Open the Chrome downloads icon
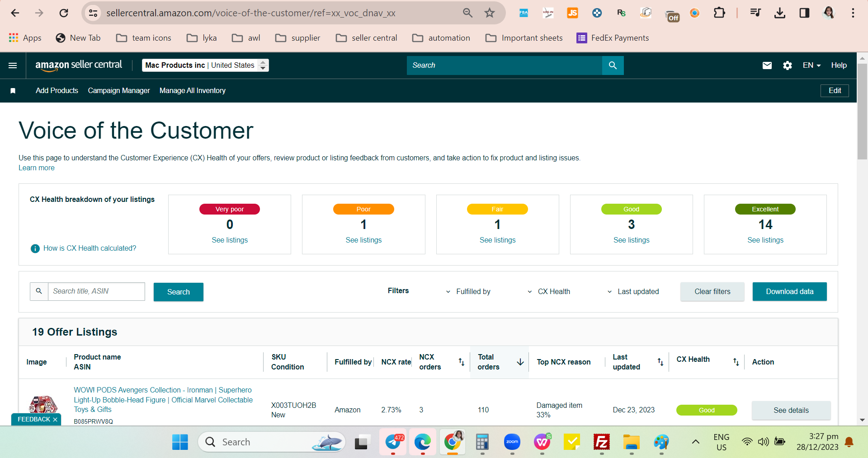Image resolution: width=868 pixels, height=458 pixels. pyautogui.click(x=780, y=13)
